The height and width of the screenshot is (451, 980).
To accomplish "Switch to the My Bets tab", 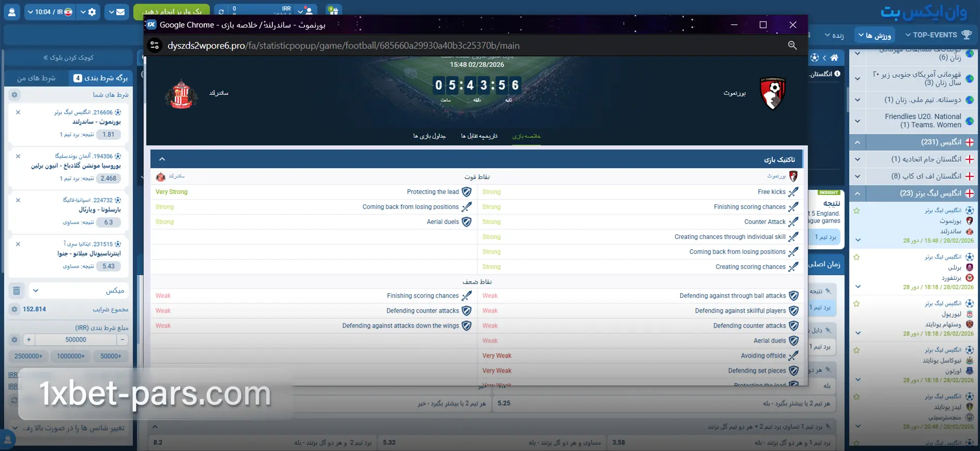I will coord(36,78).
